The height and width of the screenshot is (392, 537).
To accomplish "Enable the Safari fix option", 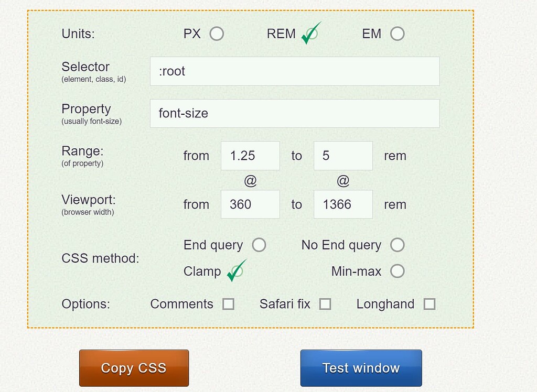I will coord(326,303).
